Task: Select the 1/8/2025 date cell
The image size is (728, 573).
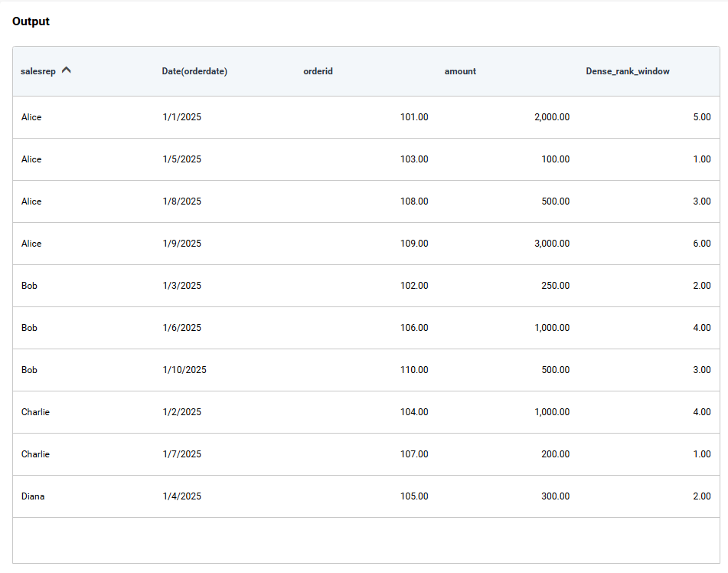Action: coord(182,201)
